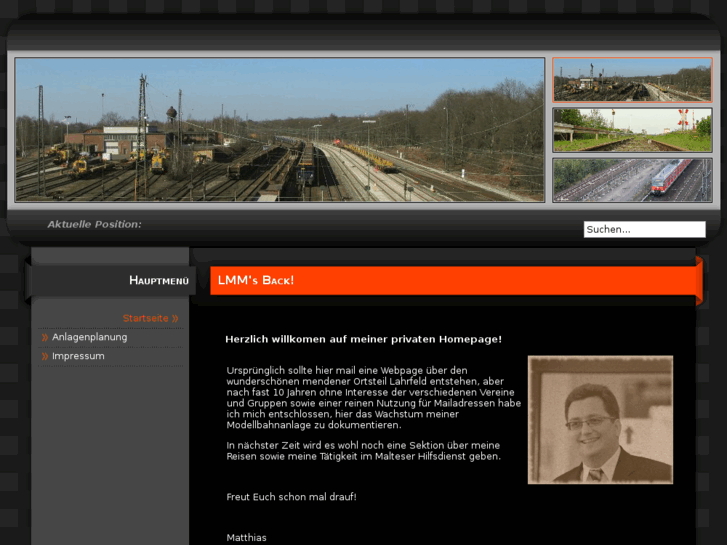Open the Anlagenplanung menu item
This screenshot has width=727, height=545.
[89, 337]
